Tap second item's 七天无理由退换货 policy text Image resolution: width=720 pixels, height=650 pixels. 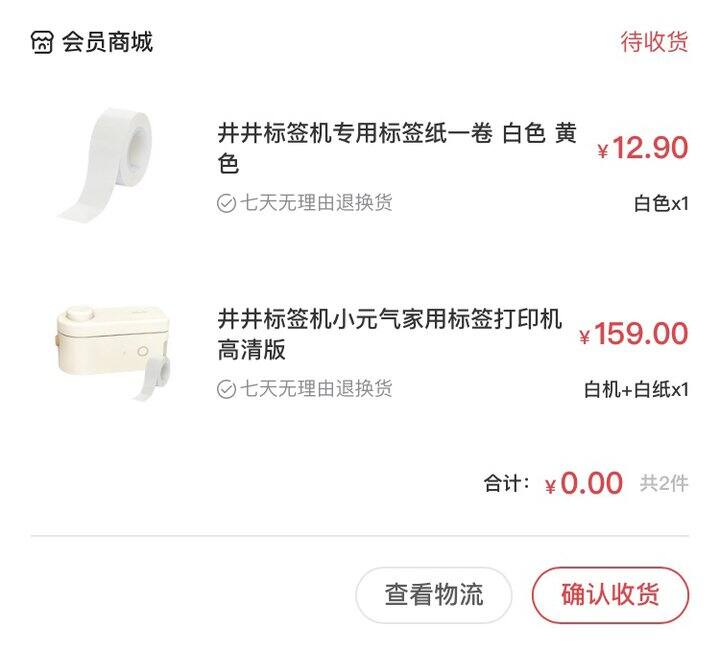(x=316, y=389)
